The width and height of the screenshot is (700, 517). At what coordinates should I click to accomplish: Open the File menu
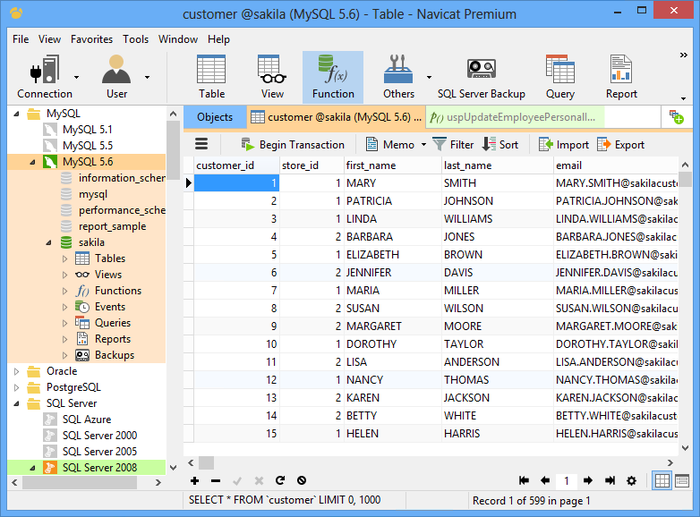pyautogui.click(x=21, y=39)
